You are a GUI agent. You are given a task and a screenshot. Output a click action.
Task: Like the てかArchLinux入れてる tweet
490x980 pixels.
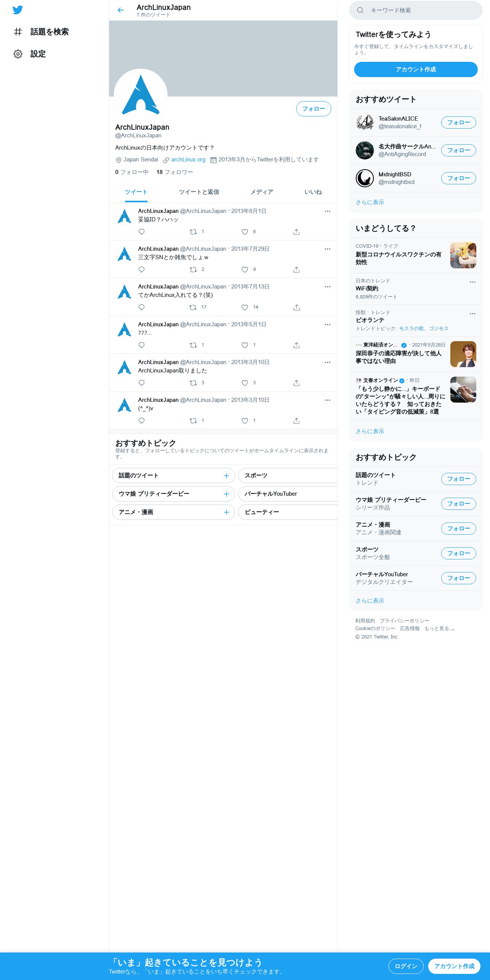[x=245, y=307]
